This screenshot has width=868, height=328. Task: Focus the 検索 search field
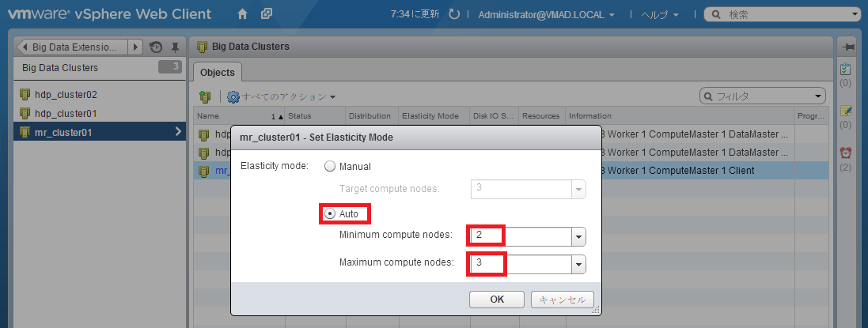[x=781, y=14]
